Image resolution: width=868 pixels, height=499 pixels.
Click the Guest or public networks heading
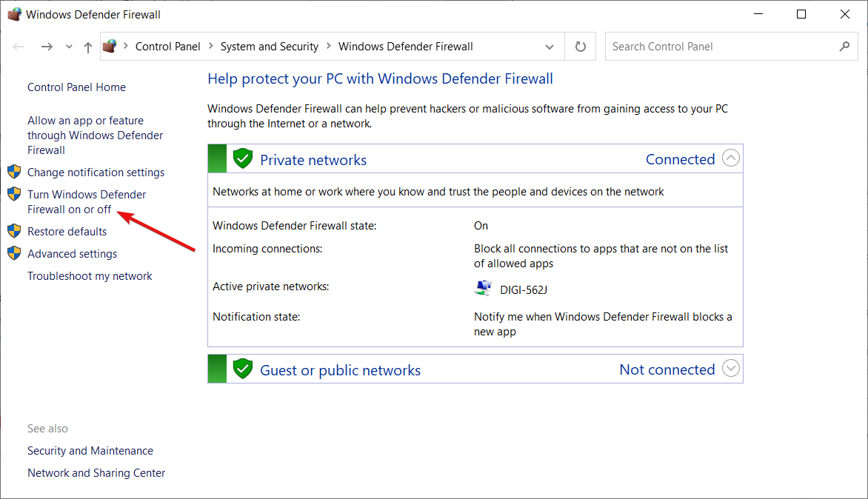(x=341, y=370)
